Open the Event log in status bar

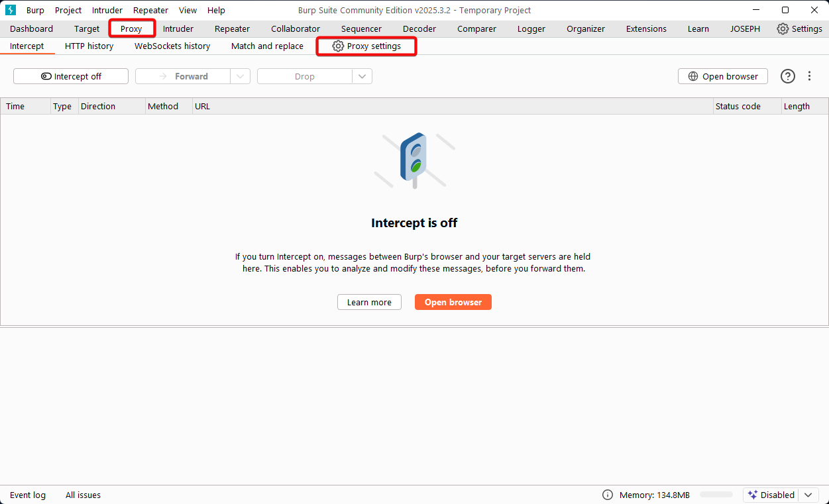pyautogui.click(x=28, y=495)
